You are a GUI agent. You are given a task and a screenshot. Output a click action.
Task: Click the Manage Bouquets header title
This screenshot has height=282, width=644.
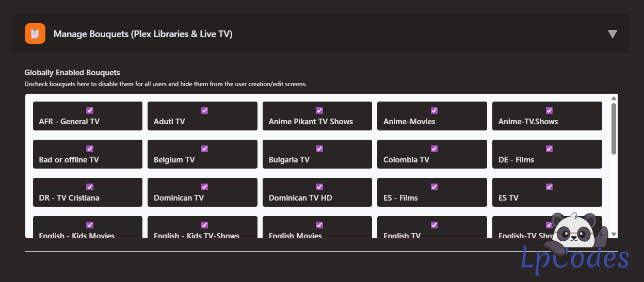click(x=143, y=34)
